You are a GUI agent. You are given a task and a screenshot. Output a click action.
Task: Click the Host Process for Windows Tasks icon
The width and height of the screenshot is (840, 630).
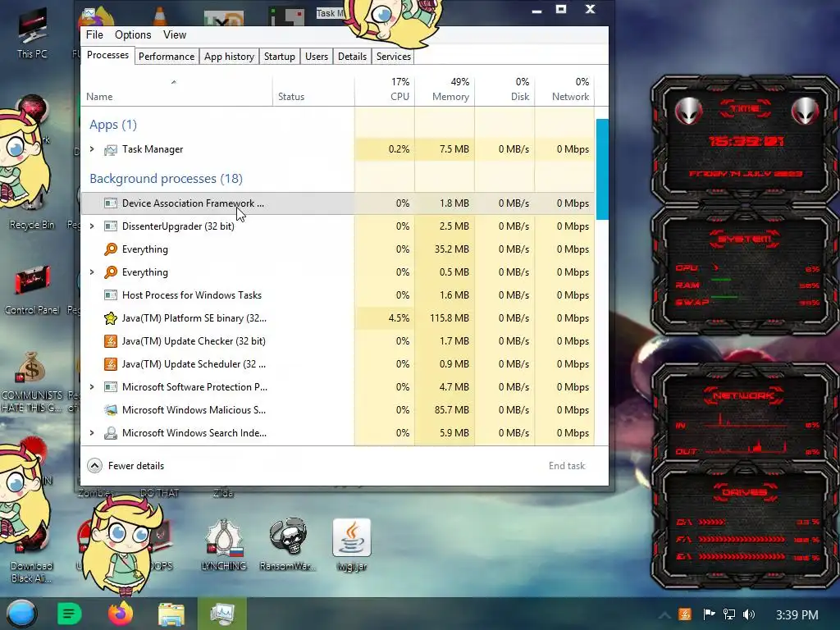click(111, 295)
